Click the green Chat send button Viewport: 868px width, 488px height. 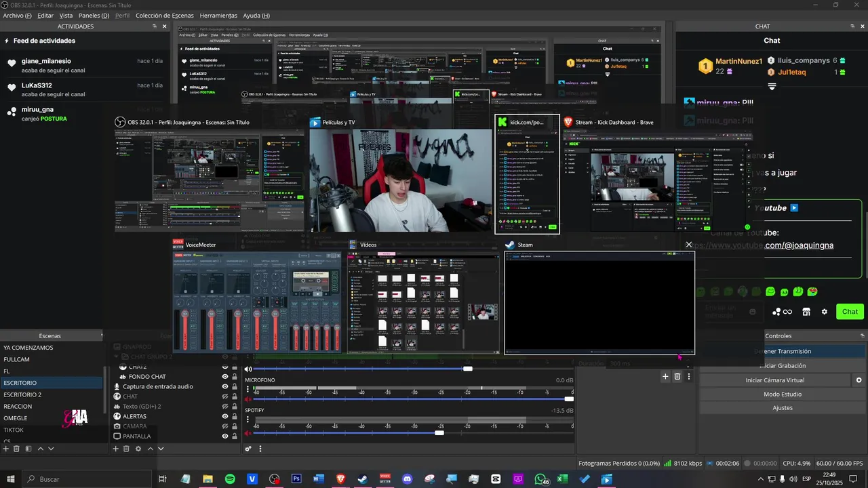point(850,312)
